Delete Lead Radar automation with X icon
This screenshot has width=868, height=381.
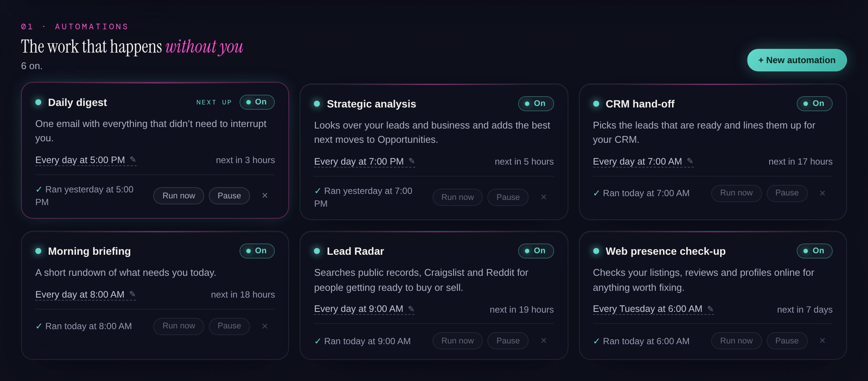(543, 340)
